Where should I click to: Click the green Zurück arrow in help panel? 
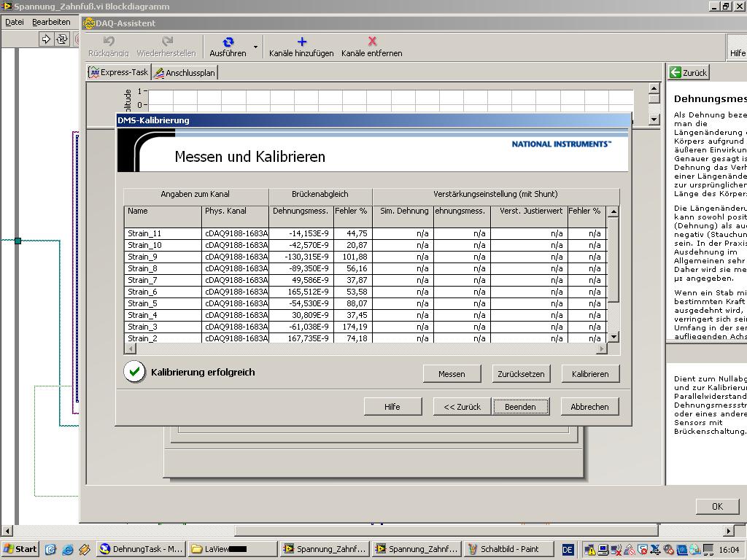(676, 72)
